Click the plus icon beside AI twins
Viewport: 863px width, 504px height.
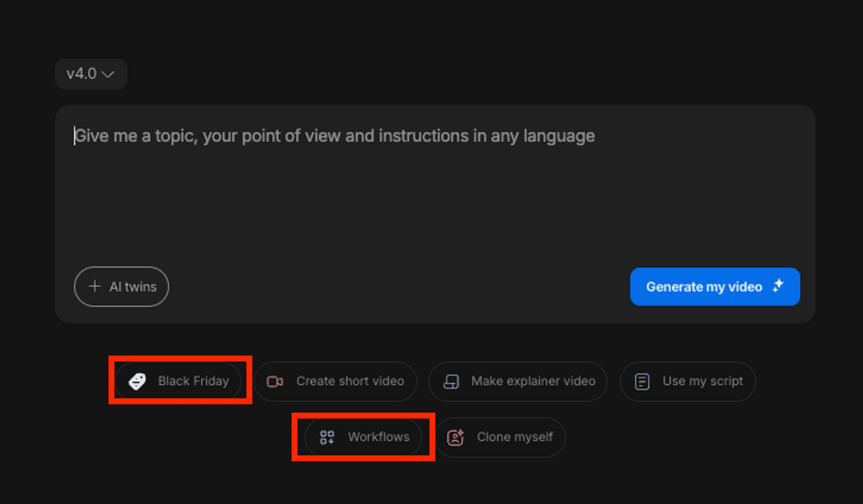coord(94,286)
